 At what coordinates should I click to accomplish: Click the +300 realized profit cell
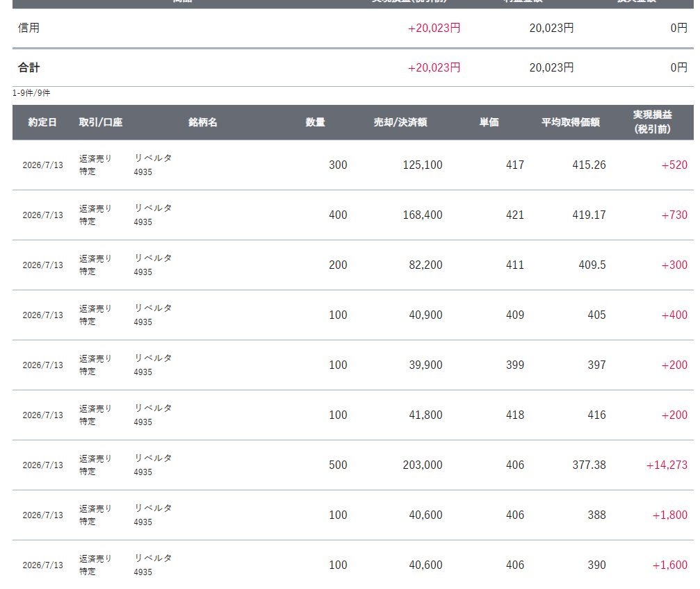point(674,265)
